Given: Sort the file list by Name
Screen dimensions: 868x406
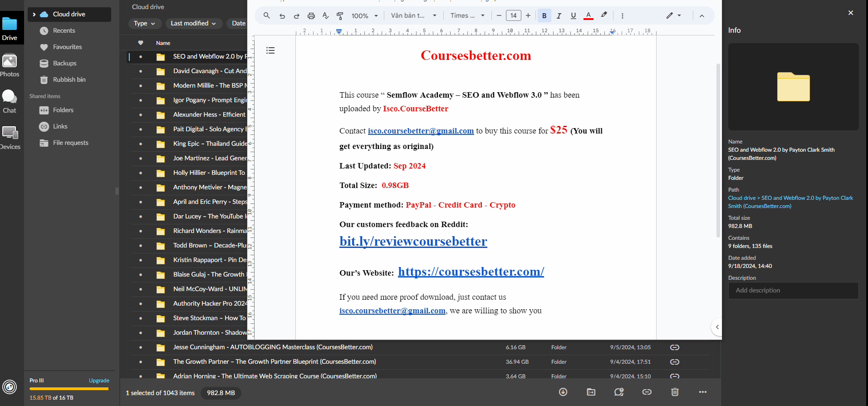Looking at the screenshot, I should tap(163, 43).
